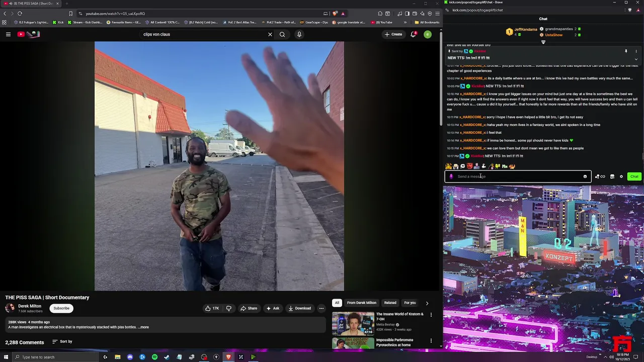Open Discord from the taskbar
Viewport: 644px width, 362px height.
(130, 357)
